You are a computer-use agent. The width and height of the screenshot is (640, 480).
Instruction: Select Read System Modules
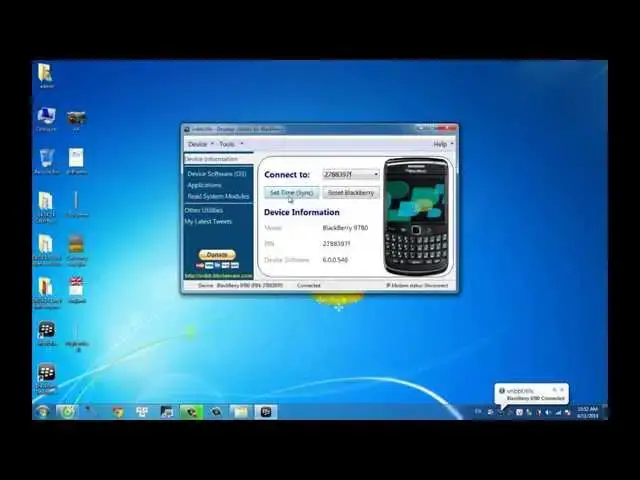218,196
